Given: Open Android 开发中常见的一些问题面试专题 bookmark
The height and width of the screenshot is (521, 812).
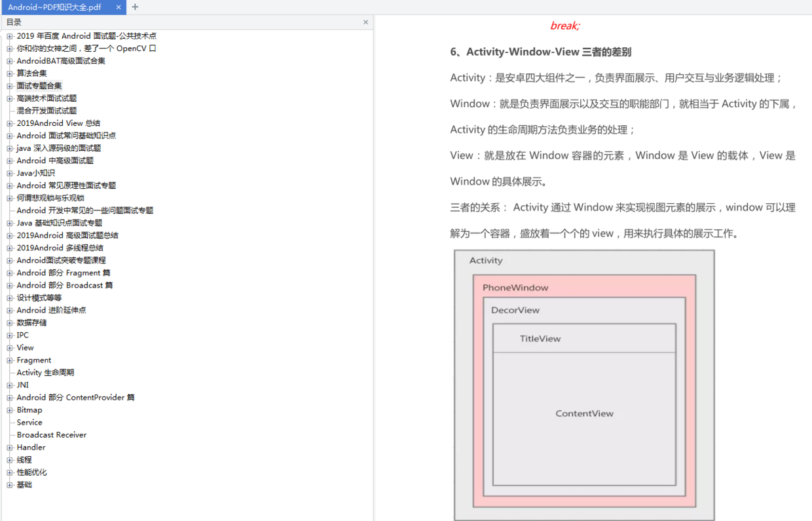Looking at the screenshot, I should (85, 210).
